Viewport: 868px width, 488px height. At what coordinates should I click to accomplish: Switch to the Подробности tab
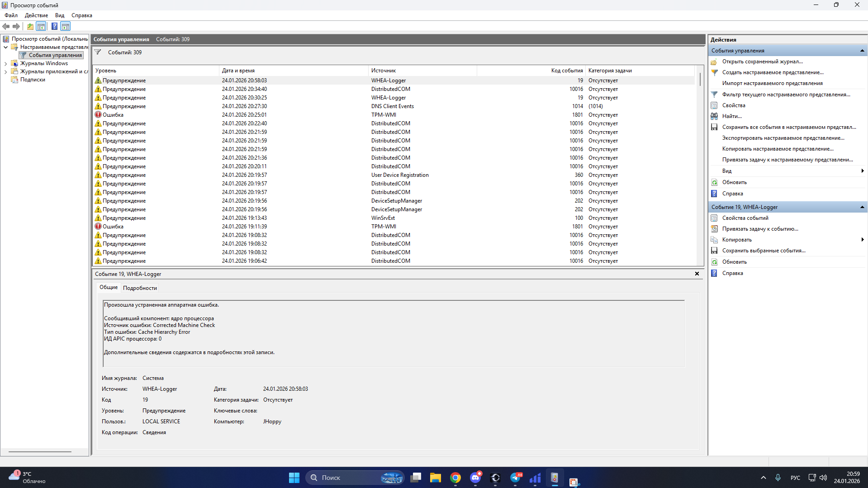pos(140,288)
